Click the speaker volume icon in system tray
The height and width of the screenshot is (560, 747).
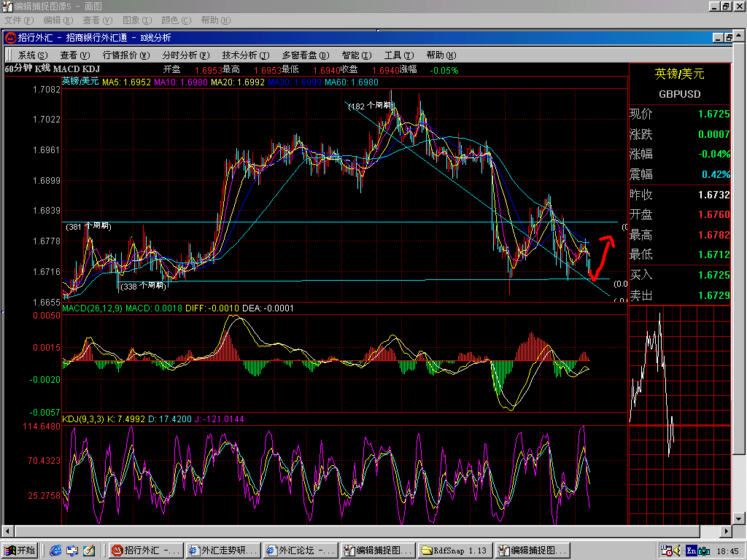[x=676, y=551]
